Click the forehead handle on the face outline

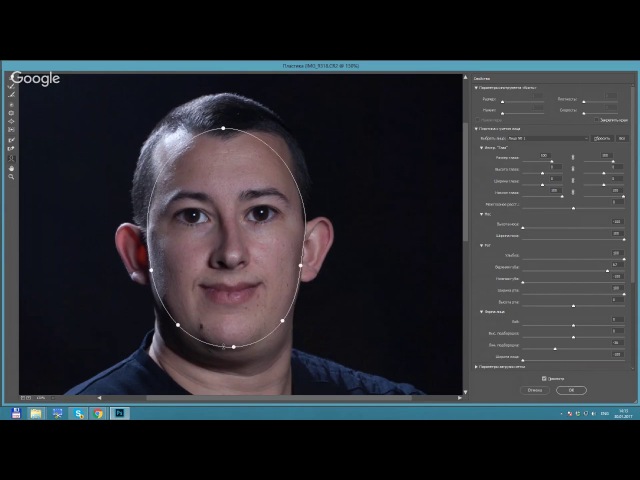(x=223, y=128)
